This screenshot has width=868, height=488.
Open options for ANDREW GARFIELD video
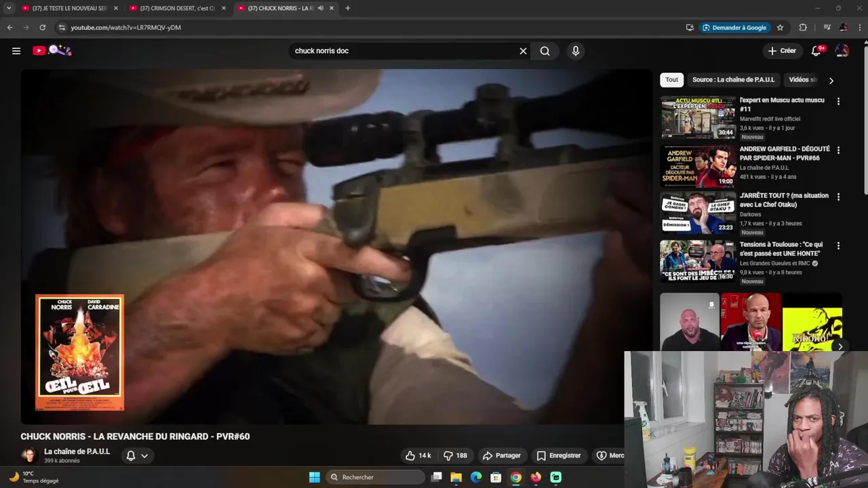pyautogui.click(x=838, y=150)
